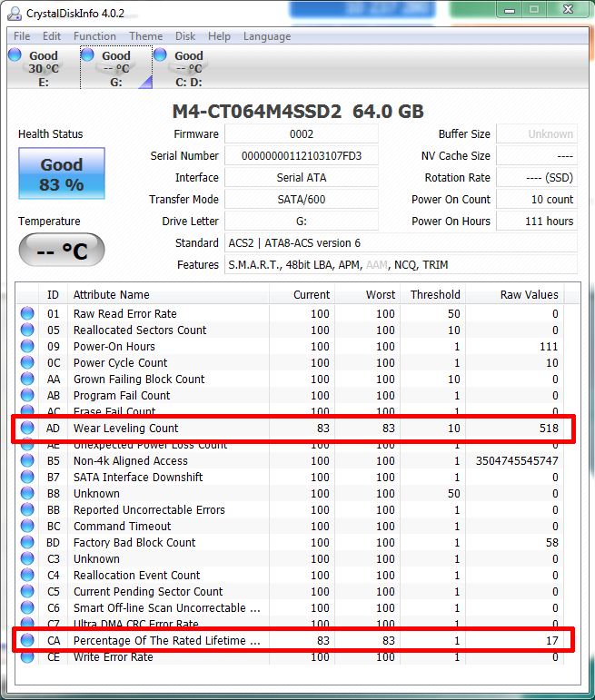The image size is (595, 700).
Task: Open the File menu
Action: pyautogui.click(x=22, y=36)
